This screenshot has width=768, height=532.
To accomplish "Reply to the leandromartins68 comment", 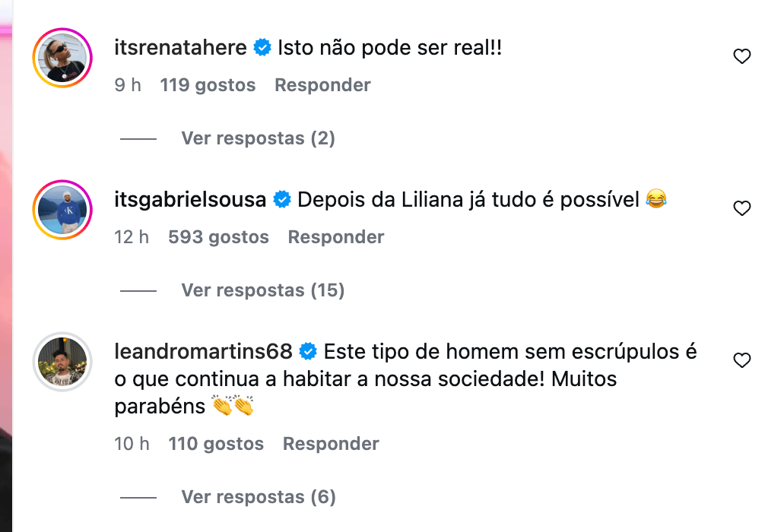I will (331, 444).
